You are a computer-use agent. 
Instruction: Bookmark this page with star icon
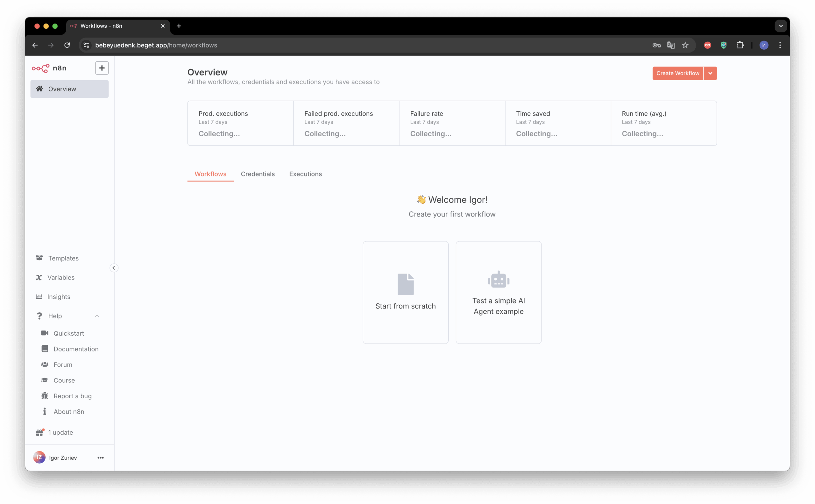(685, 45)
